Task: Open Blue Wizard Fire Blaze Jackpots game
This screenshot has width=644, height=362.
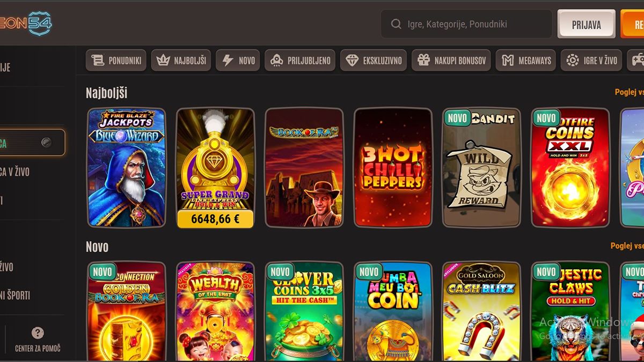Action: click(x=127, y=168)
